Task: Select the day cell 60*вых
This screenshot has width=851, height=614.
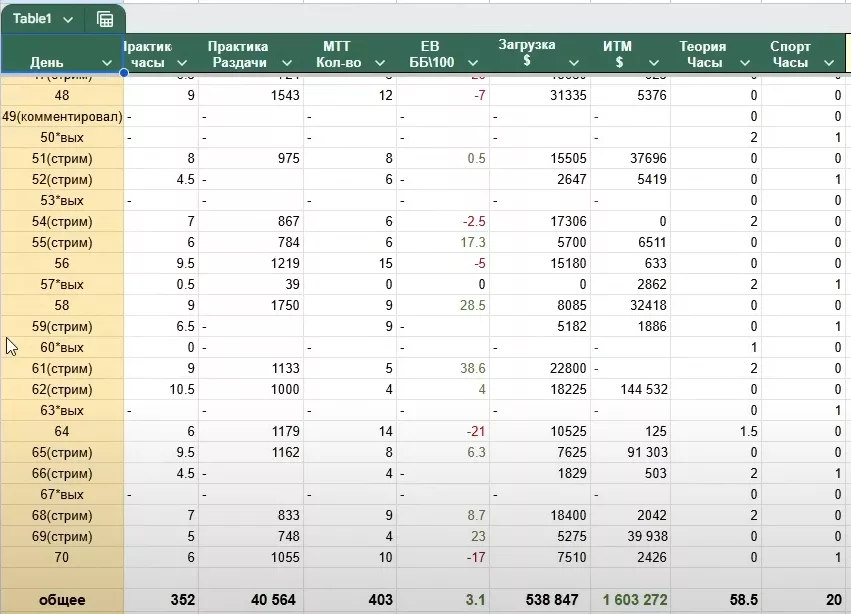Action: tap(62, 347)
